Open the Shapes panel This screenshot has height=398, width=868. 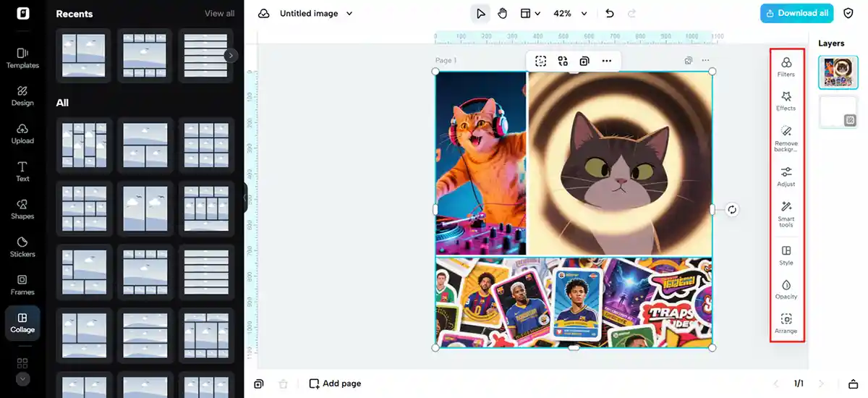[22, 209]
